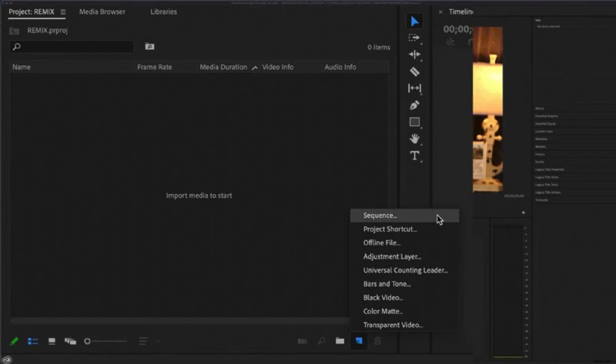The height and width of the screenshot is (364, 616).
Task: Select the Hand tool
Action: point(414,139)
